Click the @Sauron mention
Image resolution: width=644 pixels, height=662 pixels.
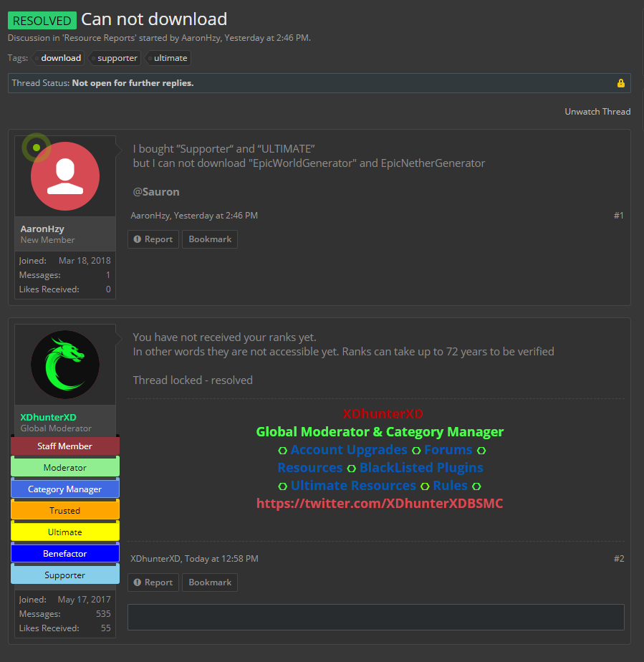(156, 192)
